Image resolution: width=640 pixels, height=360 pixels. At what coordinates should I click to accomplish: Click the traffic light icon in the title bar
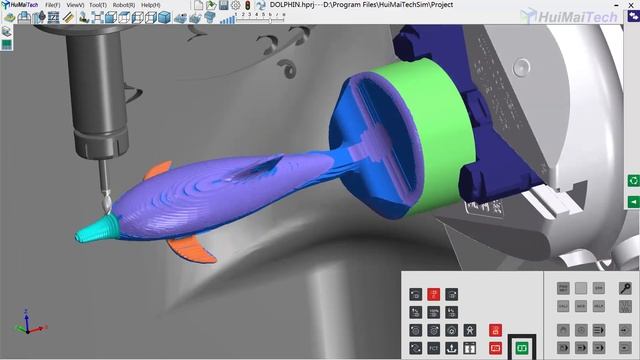point(247,5)
